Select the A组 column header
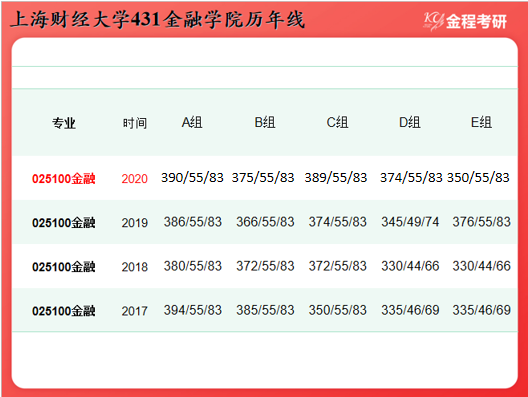Viewport: 528px width, 397px height. 192,122
